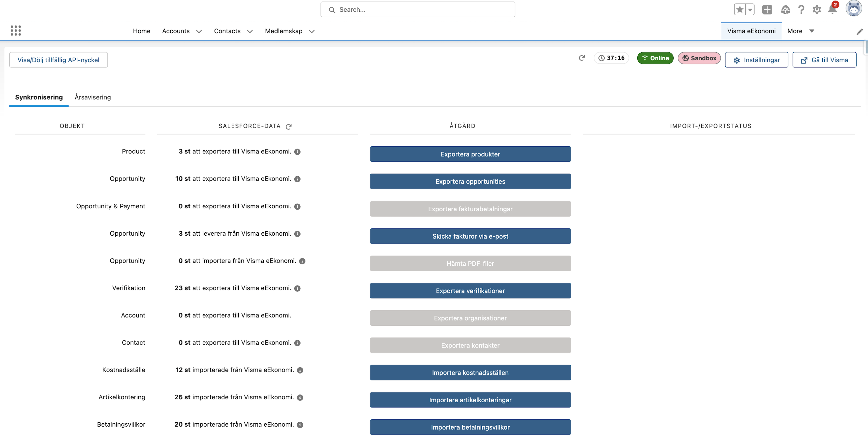This screenshot has width=868, height=438.
Task: Click the 37:16 session timer badge
Action: (x=611, y=58)
